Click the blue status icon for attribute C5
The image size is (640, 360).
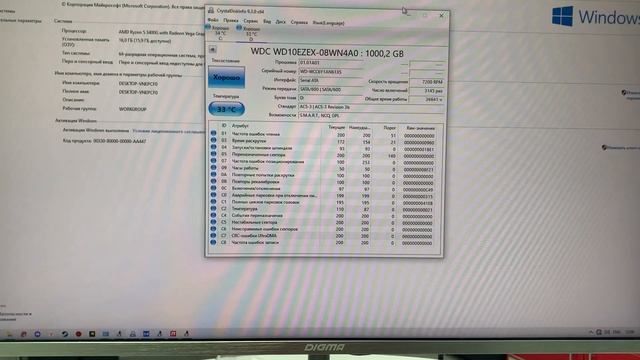point(213,222)
